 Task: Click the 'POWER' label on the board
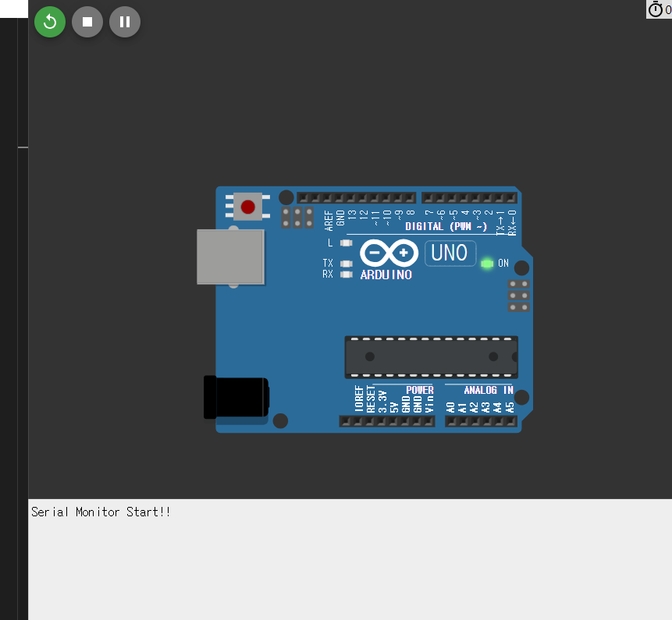[420, 390]
